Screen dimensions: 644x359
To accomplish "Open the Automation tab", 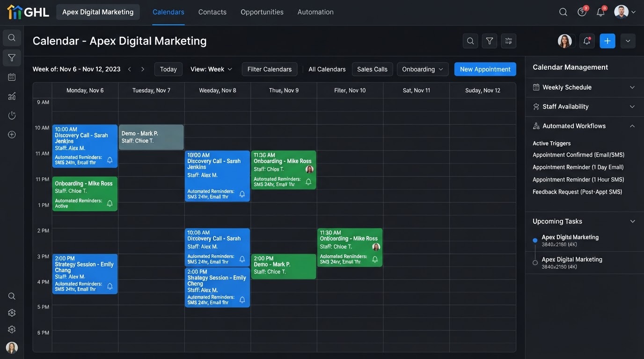I will [x=315, y=12].
